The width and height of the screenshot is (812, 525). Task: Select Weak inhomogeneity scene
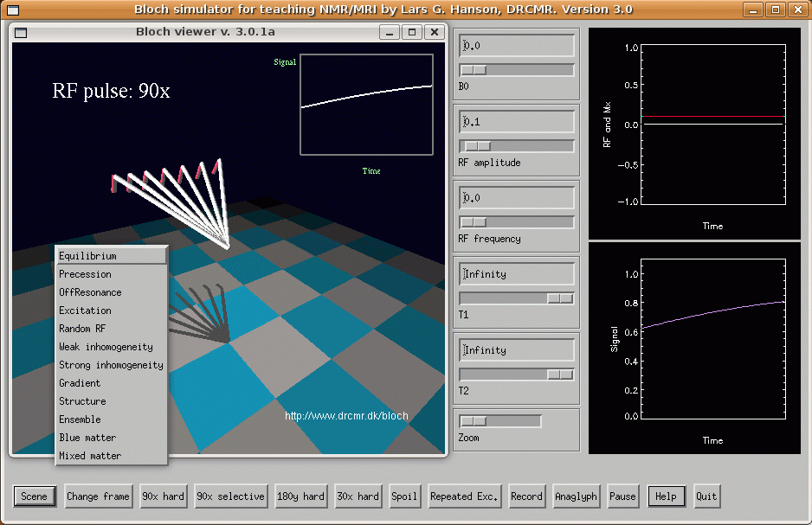112,347
